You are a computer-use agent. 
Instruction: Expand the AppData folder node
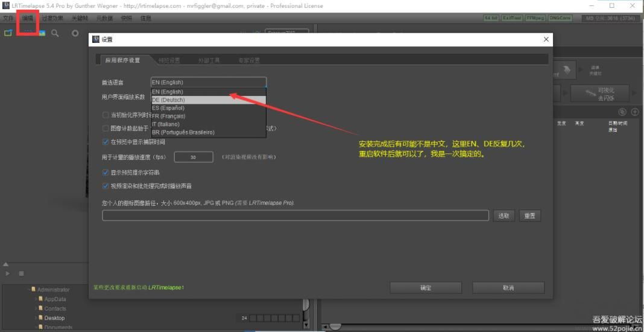36,299
